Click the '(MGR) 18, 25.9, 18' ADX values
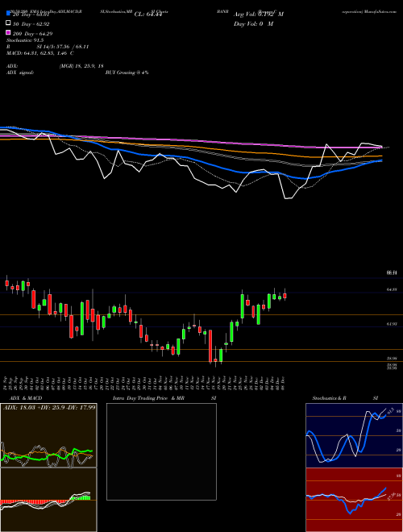 81,66
